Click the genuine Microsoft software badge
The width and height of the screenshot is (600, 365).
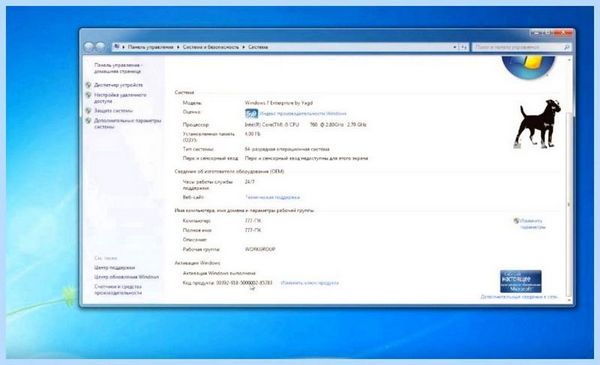[x=520, y=282]
